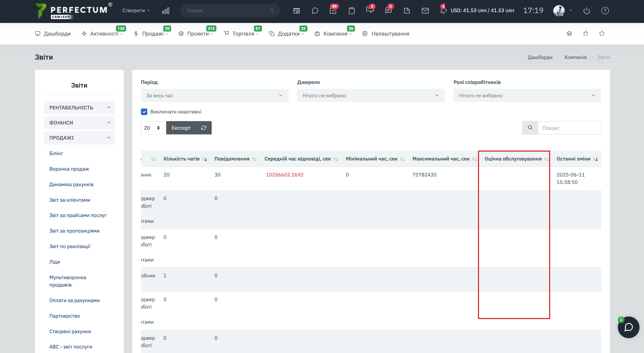Viewport: 644px width, 353px height.
Task: Open Оплати за рахунками link
Action: 74,300
